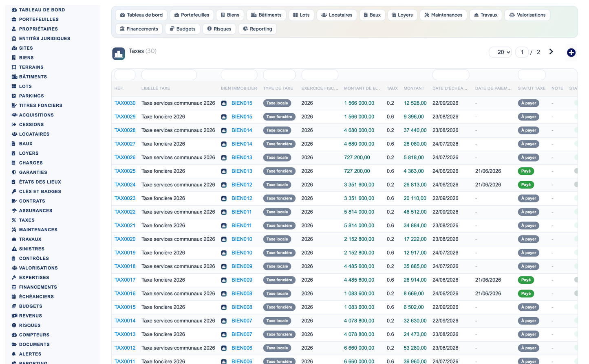Viewport: 589px width, 364px height.
Task: Open property link BIEN011 in TAX0022 row
Action: pos(242,212)
